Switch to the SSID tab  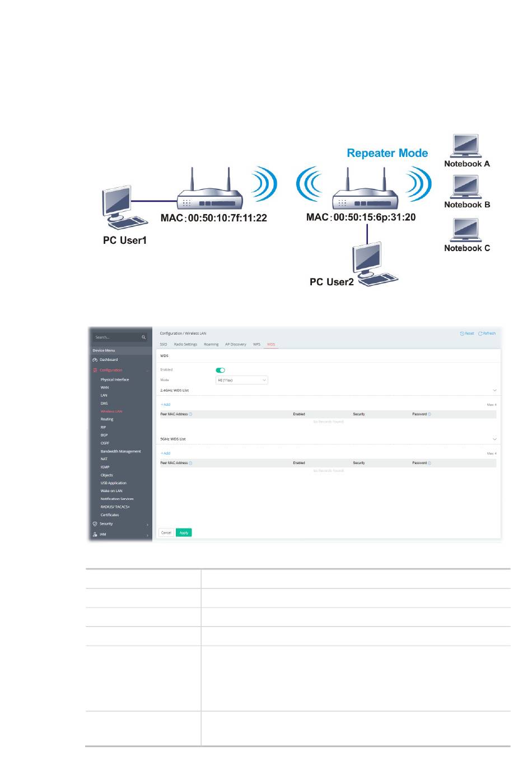tap(164, 344)
